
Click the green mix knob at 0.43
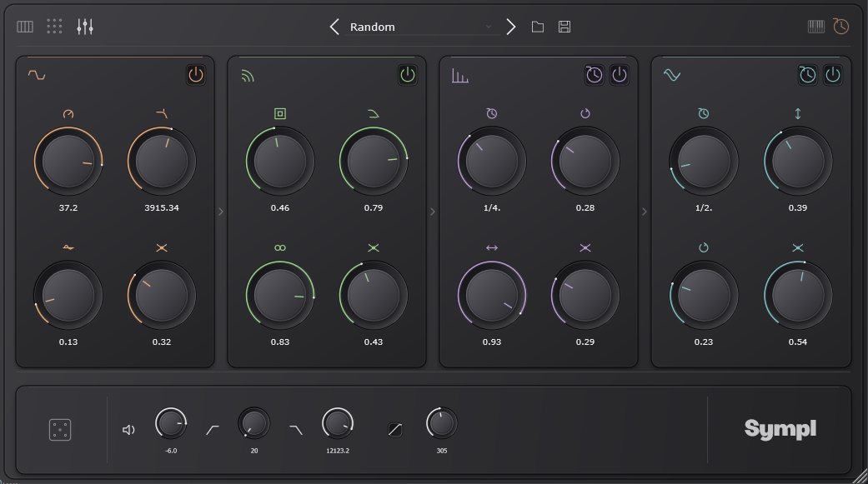(x=374, y=296)
